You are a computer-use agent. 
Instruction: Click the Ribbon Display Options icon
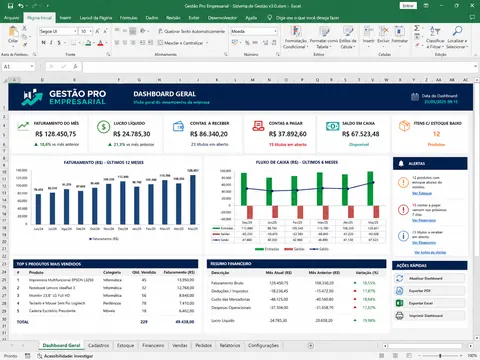click(426, 6)
